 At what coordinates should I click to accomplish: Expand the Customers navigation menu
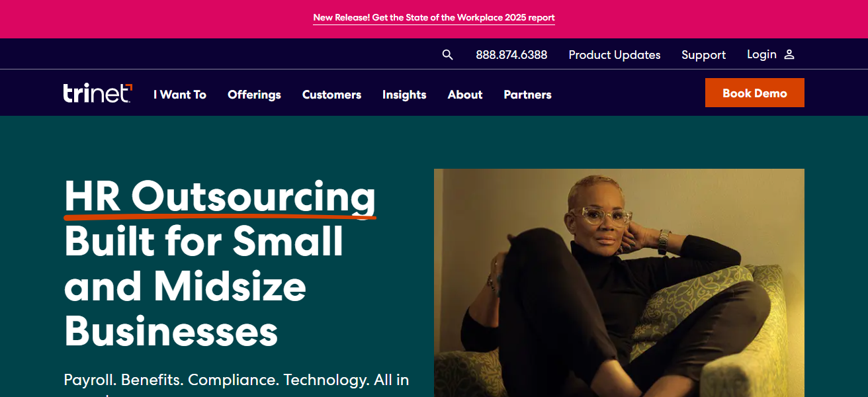point(331,95)
